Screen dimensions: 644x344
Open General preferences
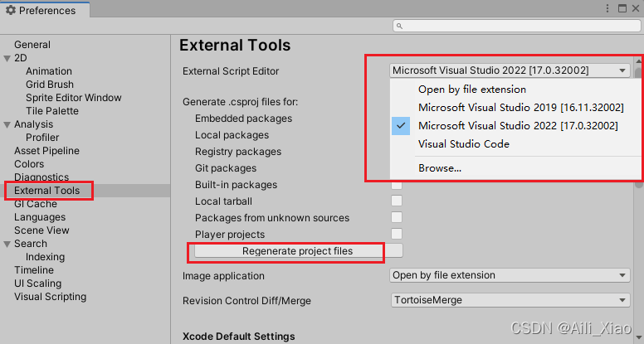32,45
